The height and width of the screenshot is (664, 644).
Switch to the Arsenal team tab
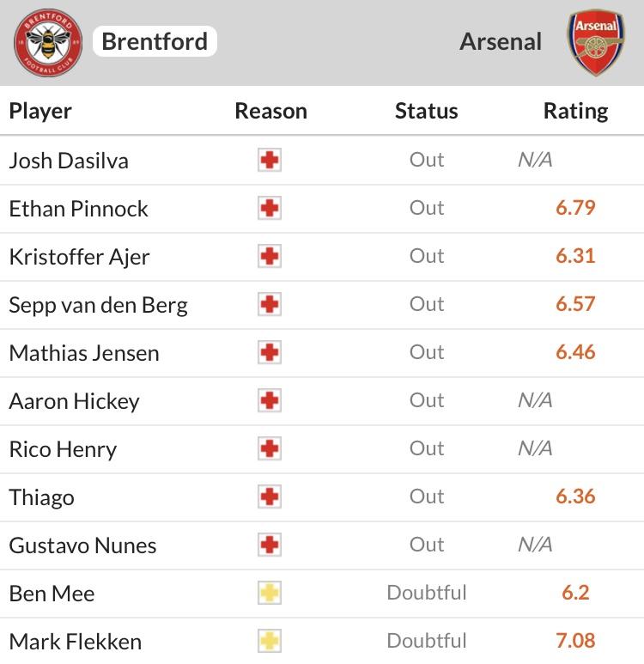pos(501,41)
